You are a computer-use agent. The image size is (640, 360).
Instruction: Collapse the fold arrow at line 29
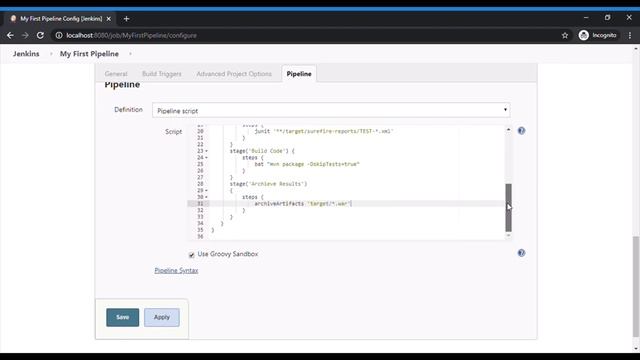(x=206, y=191)
